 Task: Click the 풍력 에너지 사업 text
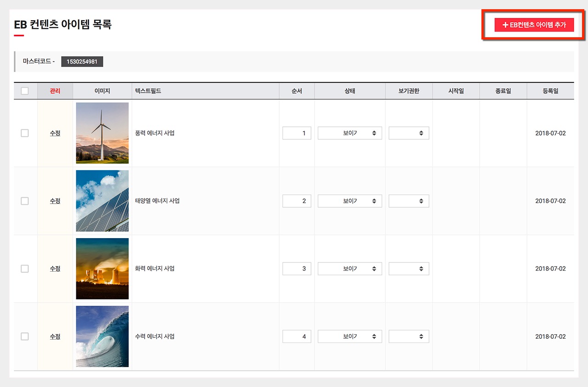click(155, 133)
